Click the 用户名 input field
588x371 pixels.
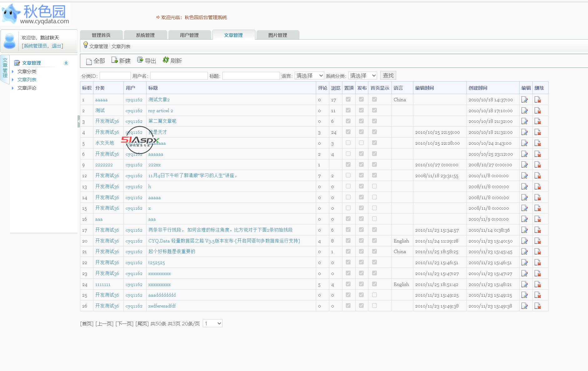[179, 76]
